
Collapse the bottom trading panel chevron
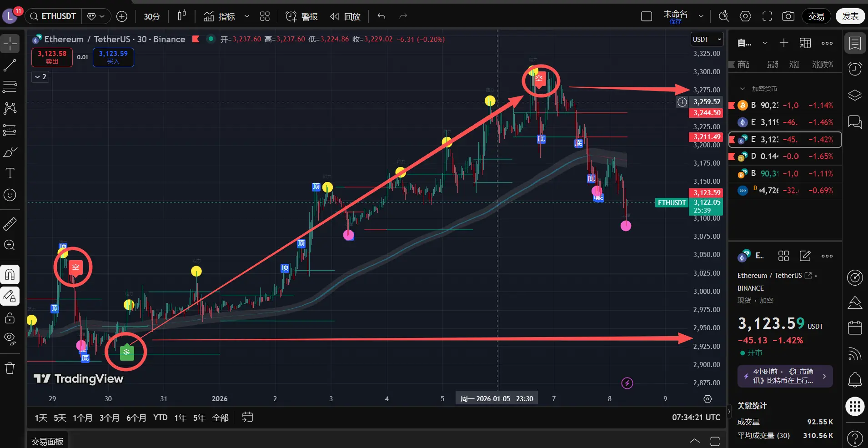[x=694, y=441]
